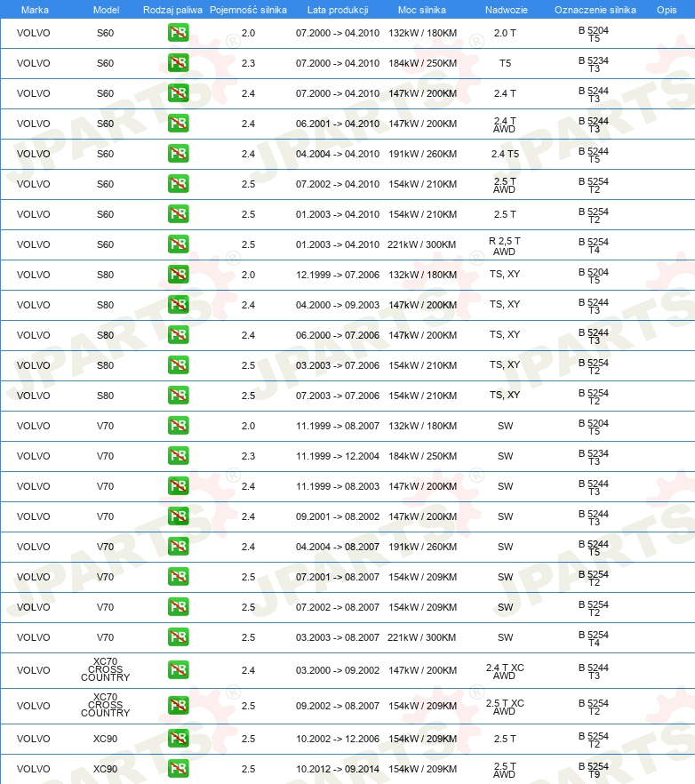Click the Pojemność silnika column header

coord(248,10)
